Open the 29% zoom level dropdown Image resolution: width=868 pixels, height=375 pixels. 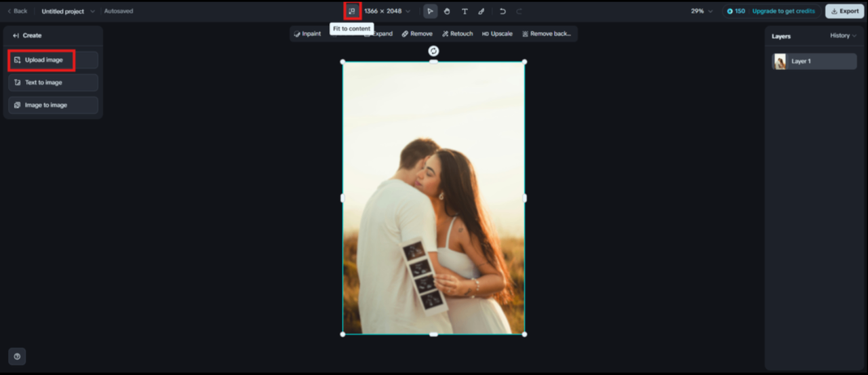tap(702, 11)
